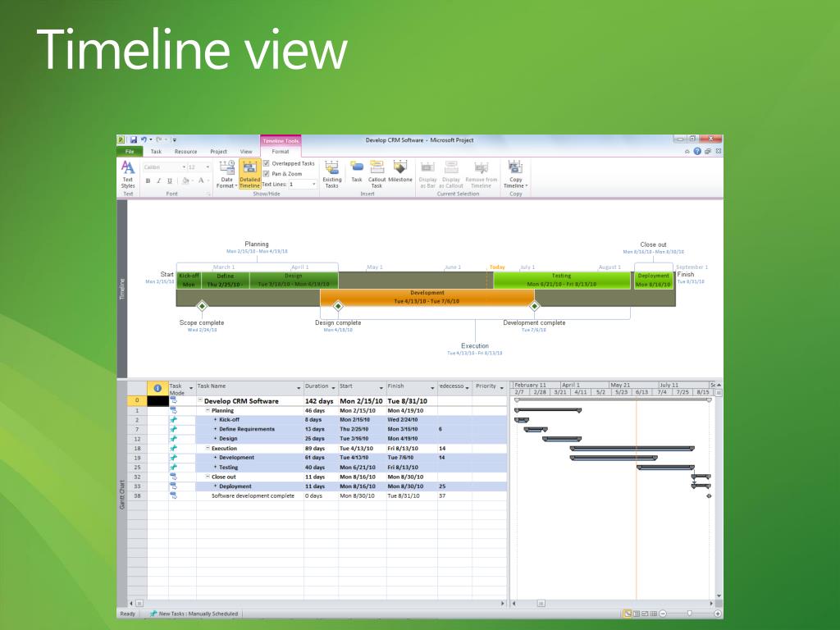
Task: Click the Scope complete milestone diamond
Action: pos(202,306)
